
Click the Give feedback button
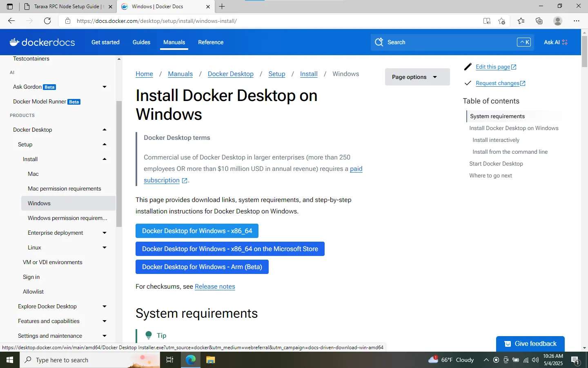click(x=530, y=344)
